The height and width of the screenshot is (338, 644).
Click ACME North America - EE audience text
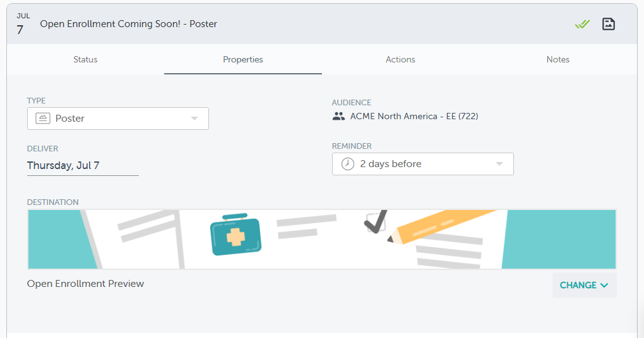pyautogui.click(x=414, y=116)
